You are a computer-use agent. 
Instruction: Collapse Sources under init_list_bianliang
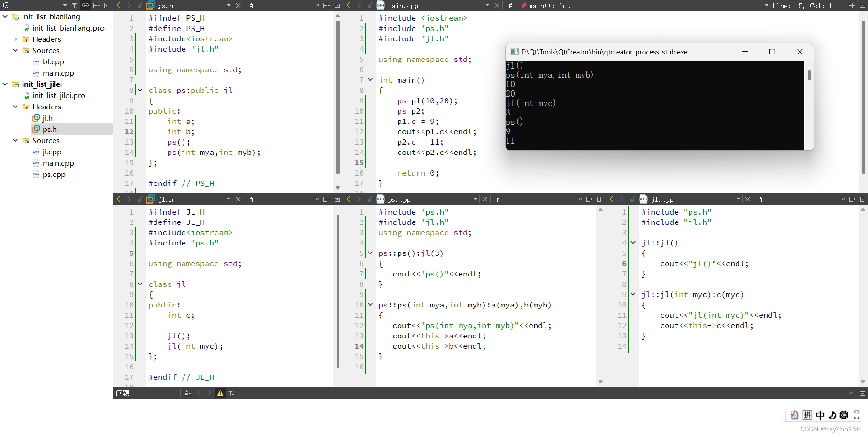coord(15,50)
